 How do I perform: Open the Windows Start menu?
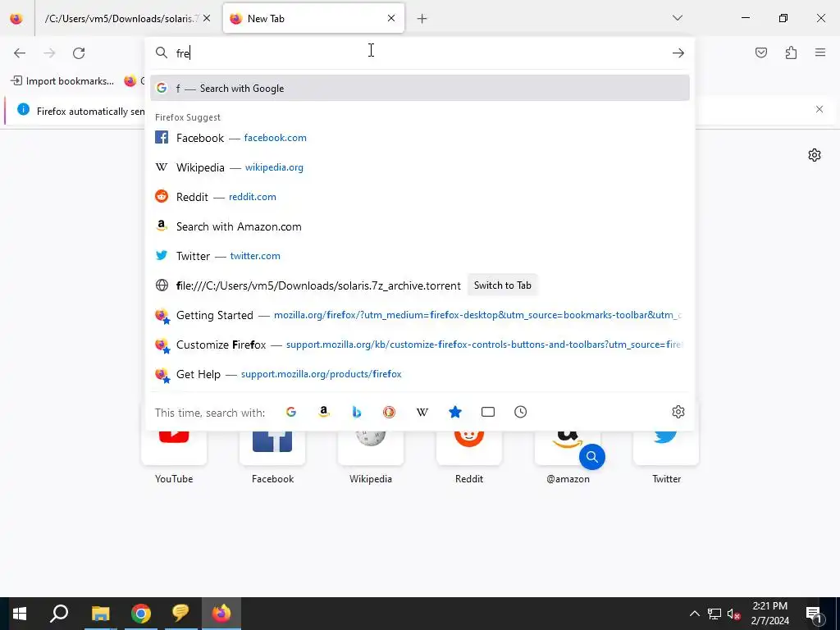(20, 614)
